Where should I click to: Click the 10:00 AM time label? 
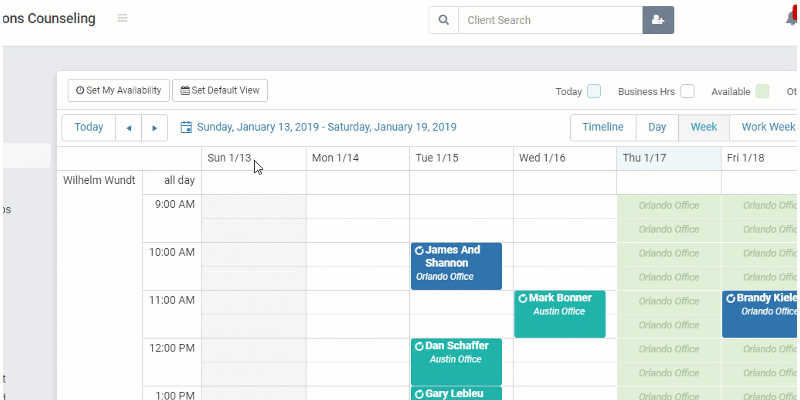click(x=172, y=253)
